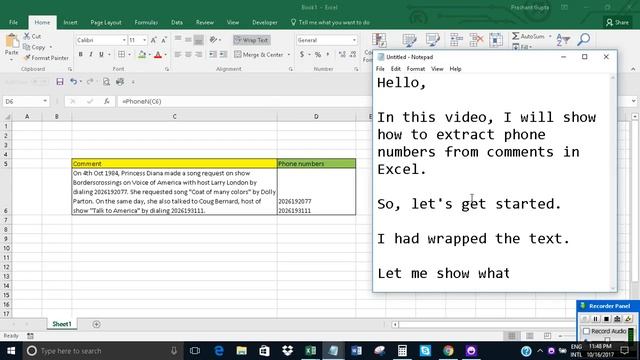Pause recording in Recorder Panel
The image size is (640, 360).
tap(595, 319)
